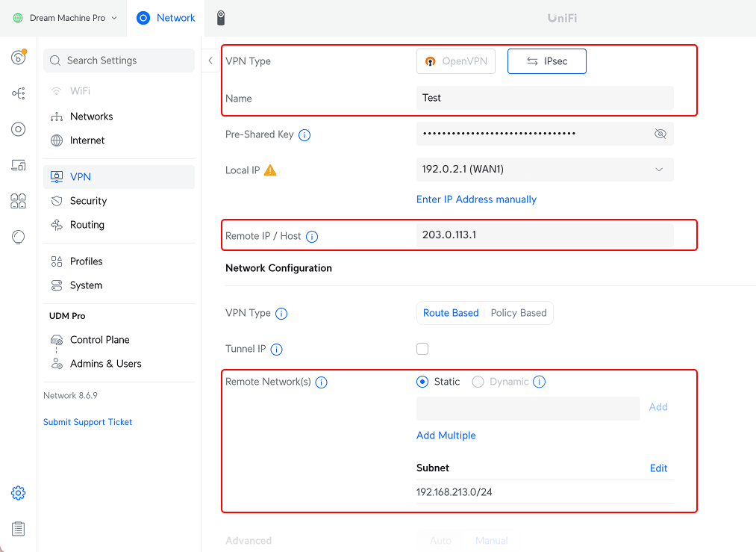
Task: Click the Network 8.6.9 version text
Action: pos(70,396)
